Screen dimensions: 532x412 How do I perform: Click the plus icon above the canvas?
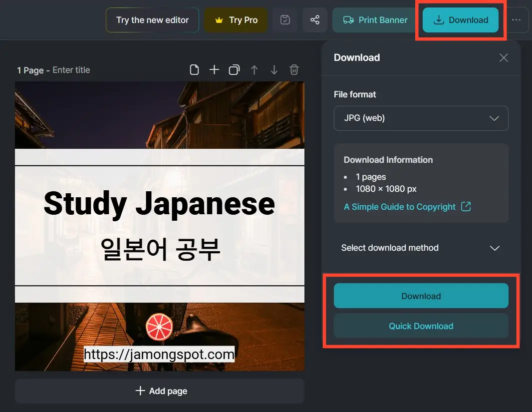coord(214,70)
